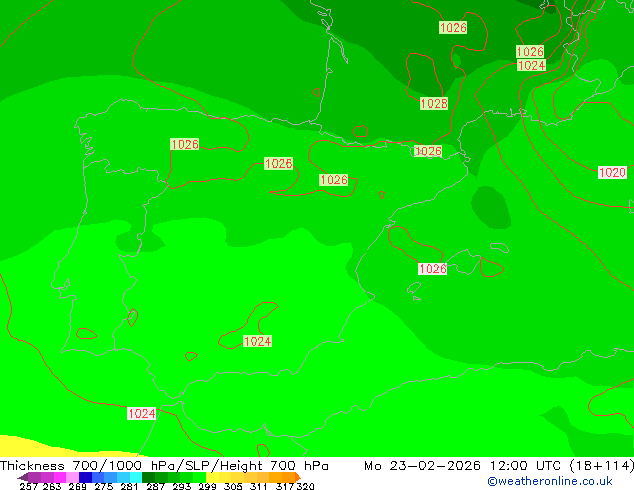Click the forecast run '(18+114)' text

coord(601,466)
